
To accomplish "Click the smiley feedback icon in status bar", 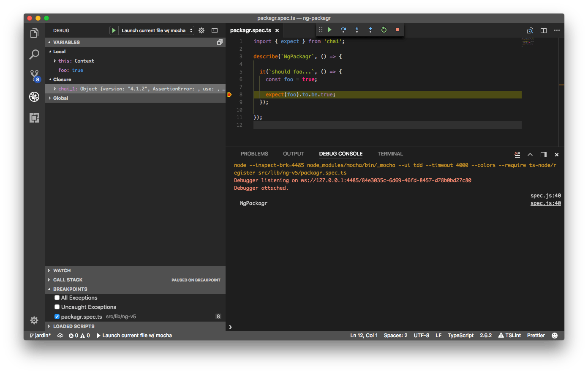I will pyautogui.click(x=555, y=336).
